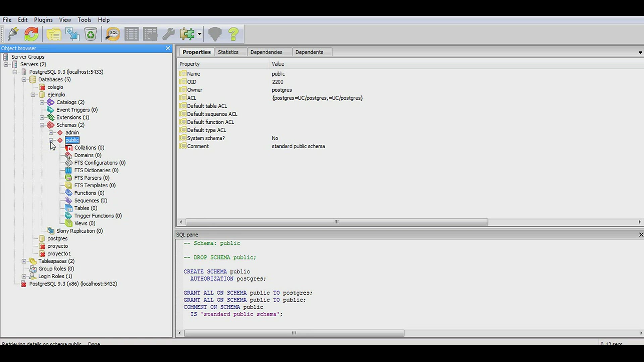Select the Functions (0) node

pos(89,193)
